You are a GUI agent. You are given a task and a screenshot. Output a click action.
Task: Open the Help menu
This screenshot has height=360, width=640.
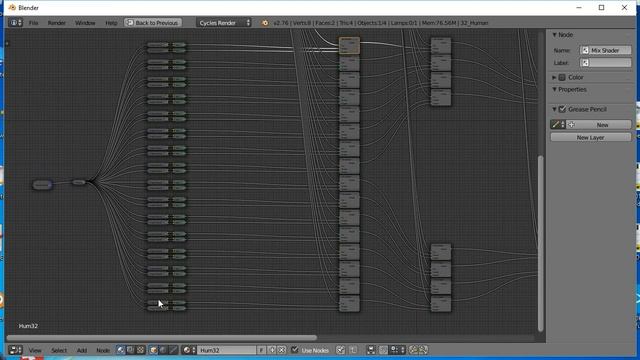tap(111, 23)
